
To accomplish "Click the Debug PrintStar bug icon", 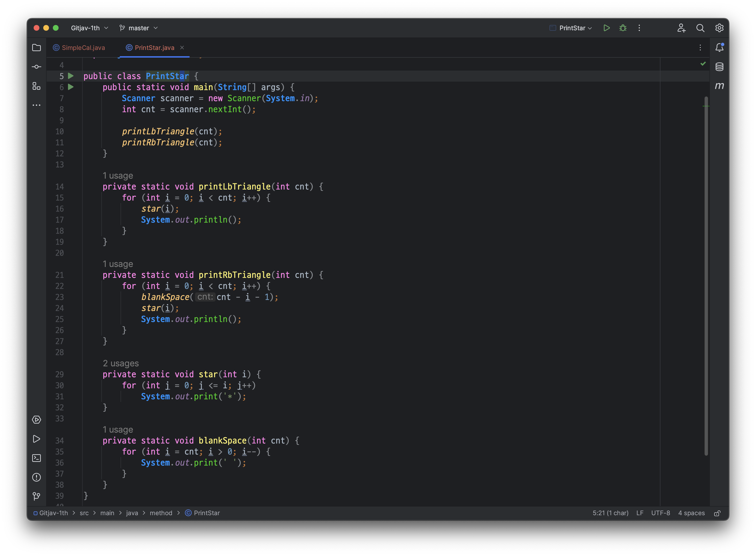I will click(x=623, y=28).
